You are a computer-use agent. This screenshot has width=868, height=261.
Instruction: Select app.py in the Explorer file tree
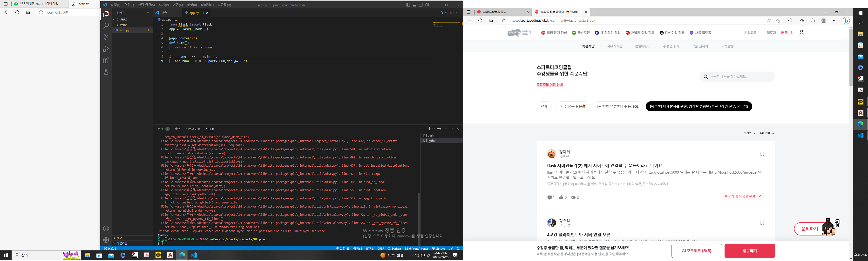click(132, 30)
